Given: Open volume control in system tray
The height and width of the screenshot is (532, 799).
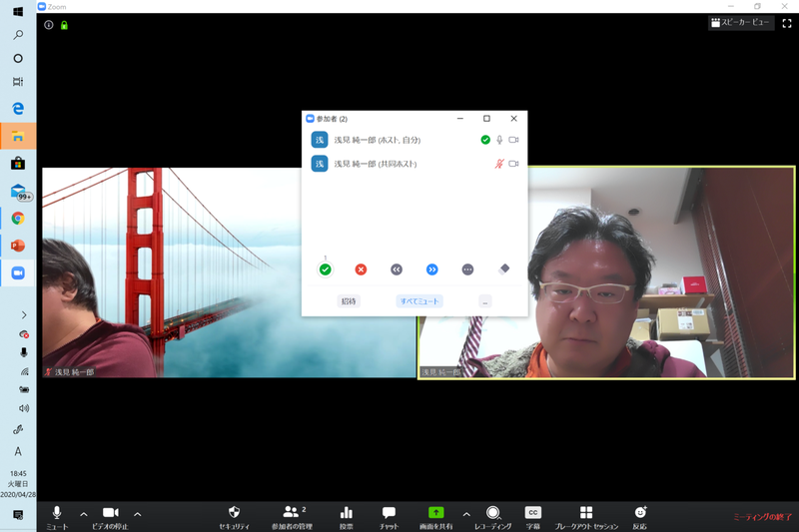Looking at the screenshot, I should tap(24, 408).
